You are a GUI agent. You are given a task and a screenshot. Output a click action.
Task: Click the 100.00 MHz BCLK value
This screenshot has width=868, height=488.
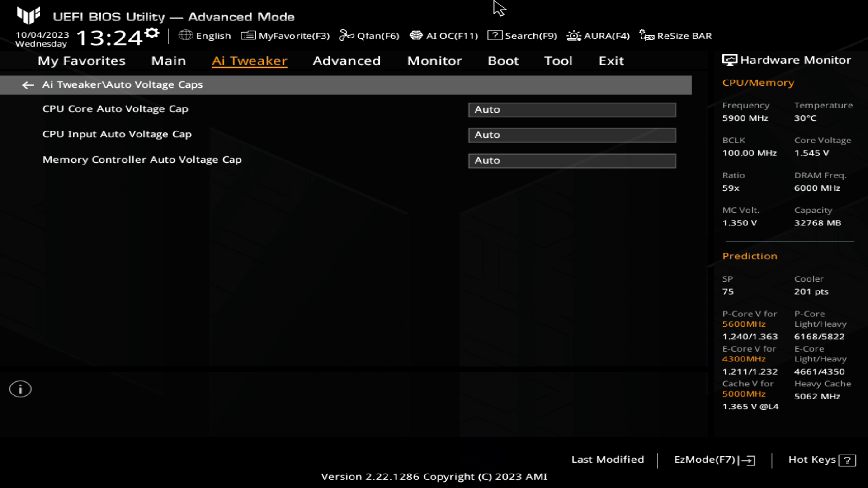point(749,153)
